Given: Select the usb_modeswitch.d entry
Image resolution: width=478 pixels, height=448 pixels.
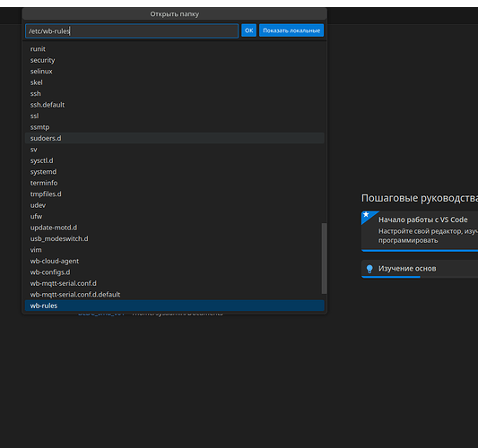Looking at the screenshot, I should pos(174,238).
